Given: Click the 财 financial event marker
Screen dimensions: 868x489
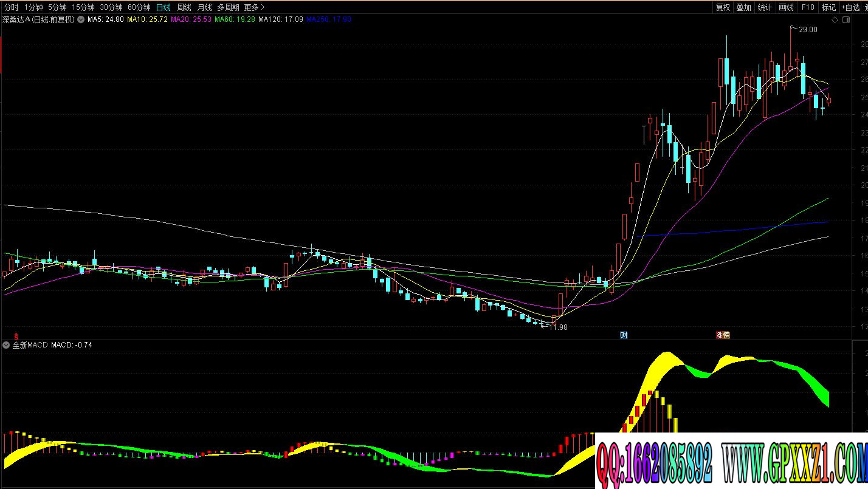Looking at the screenshot, I should click(624, 335).
